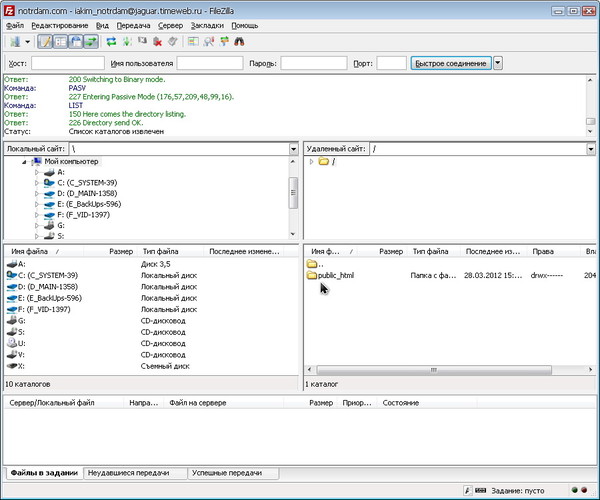This screenshot has height=500, width=600.
Task: Reconnect to last server icon
Action: click(x=173, y=42)
